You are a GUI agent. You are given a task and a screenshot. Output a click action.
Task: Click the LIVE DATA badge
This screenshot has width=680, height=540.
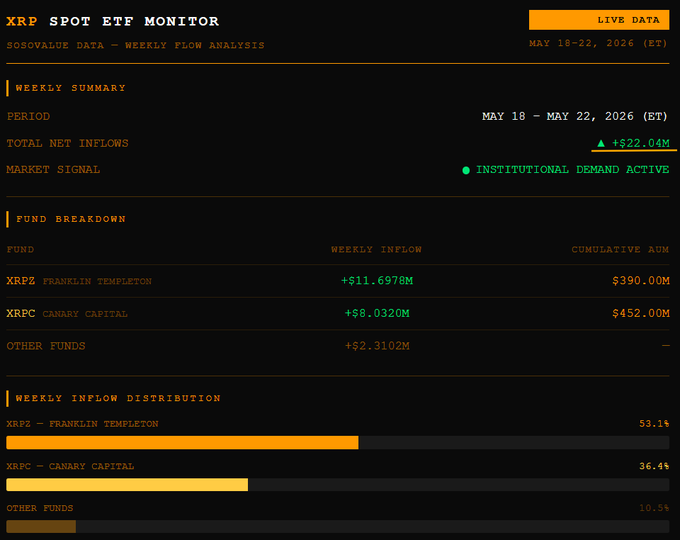tap(599, 20)
